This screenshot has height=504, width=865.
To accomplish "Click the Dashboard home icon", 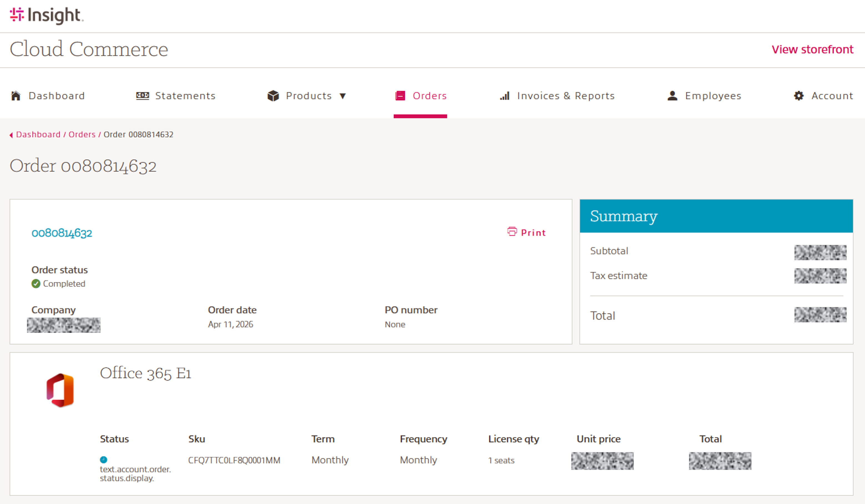I will [16, 96].
